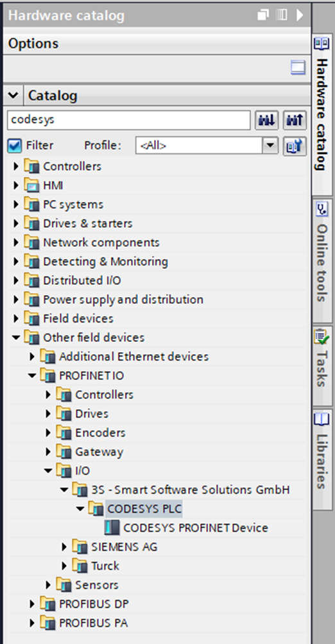Click the search upward icon button
The image size is (335, 644).
(295, 120)
